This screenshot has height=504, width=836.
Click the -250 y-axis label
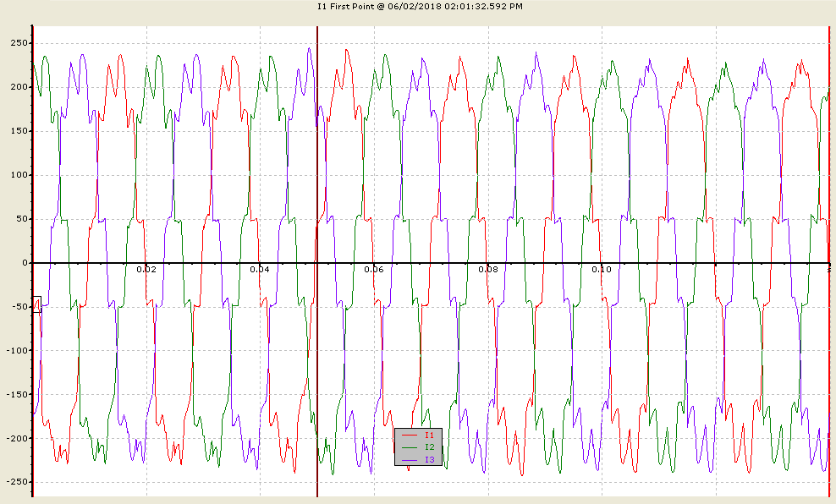(x=16, y=482)
